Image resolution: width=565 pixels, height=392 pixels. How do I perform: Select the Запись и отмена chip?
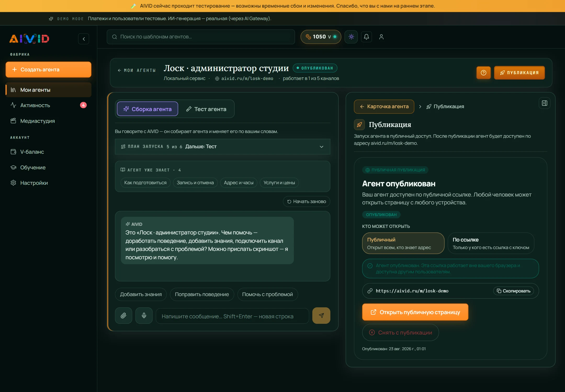(195, 183)
